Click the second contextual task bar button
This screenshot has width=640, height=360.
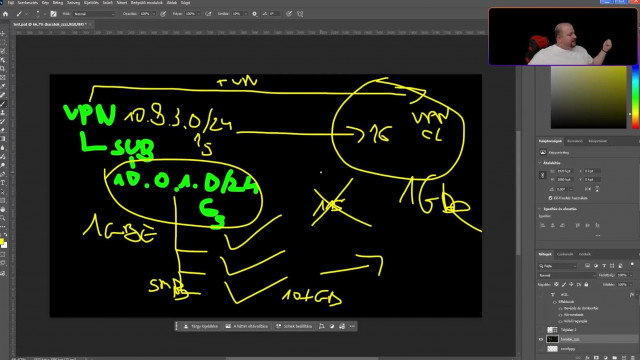pyautogui.click(x=247, y=326)
